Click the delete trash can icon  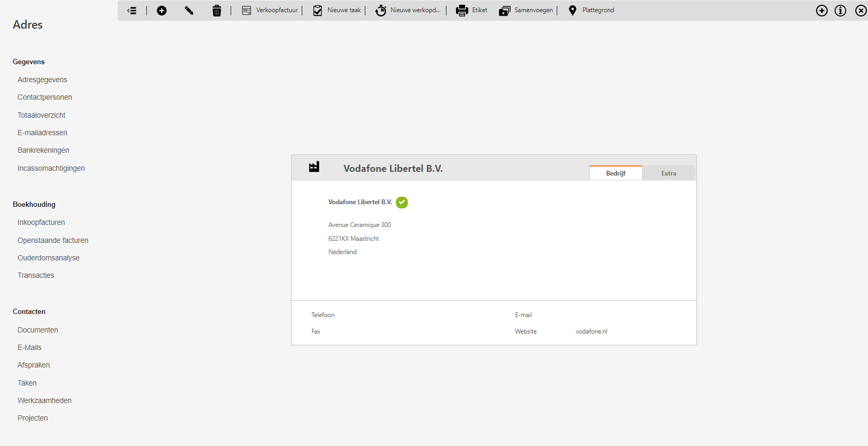(x=217, y=11)
